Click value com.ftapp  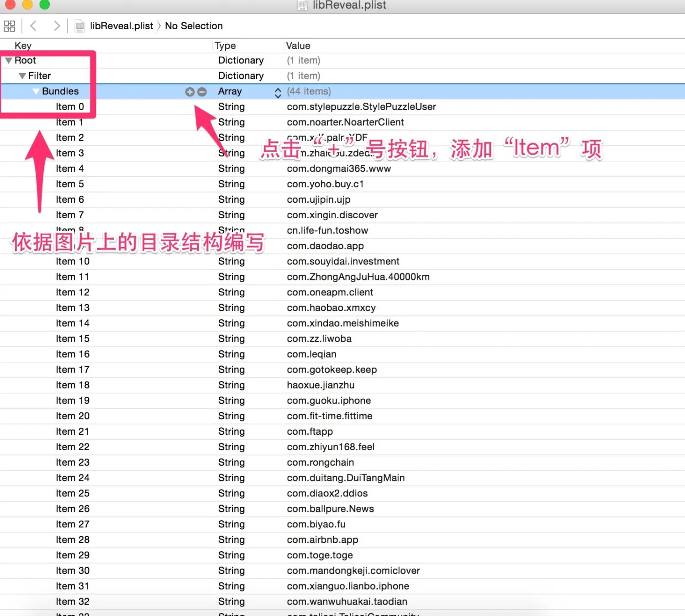click(x=310, y=432)
